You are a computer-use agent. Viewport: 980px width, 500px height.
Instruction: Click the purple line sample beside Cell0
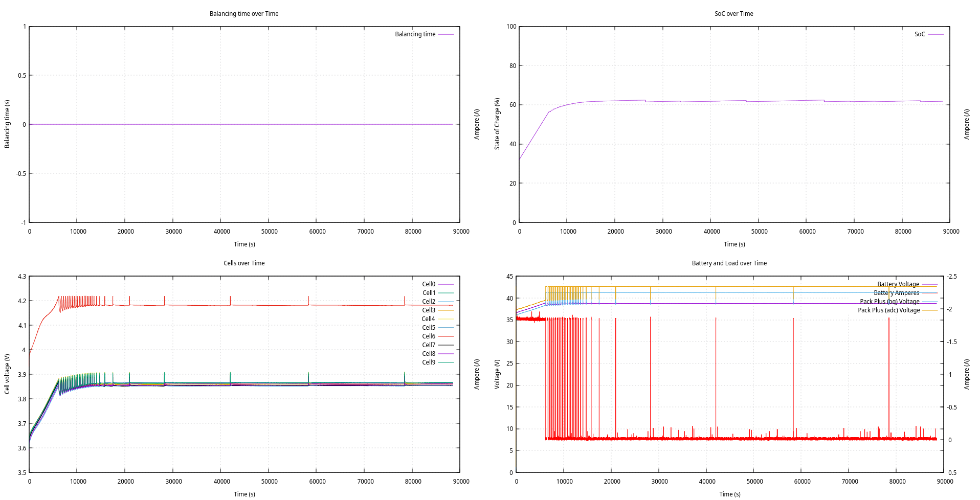tap(446, 284)
